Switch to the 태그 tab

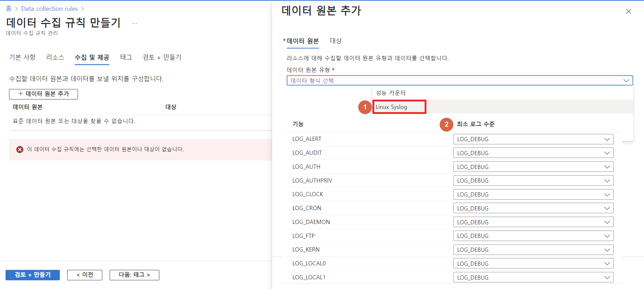[126, 57]
